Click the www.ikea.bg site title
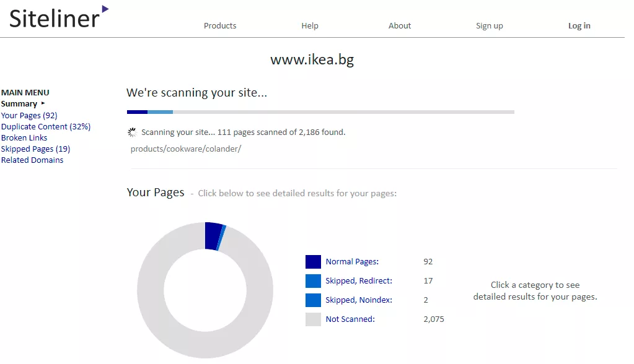 tap(312, 59)
